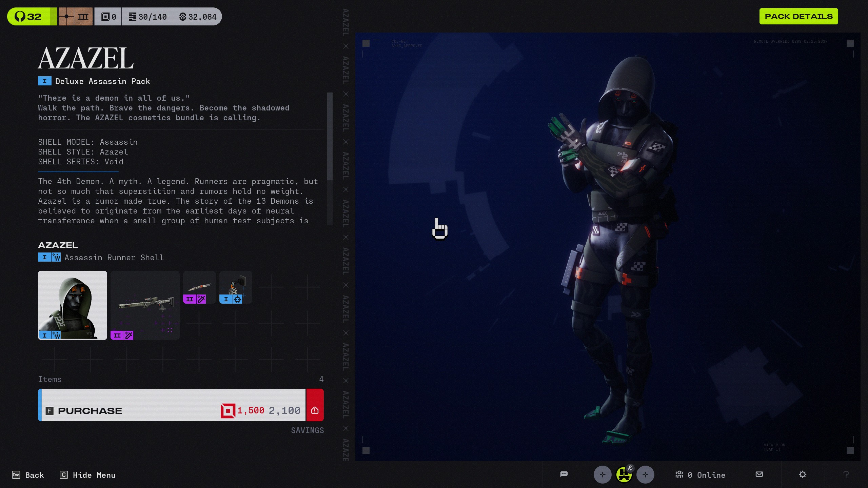This screenshot has height=488, width=868.
Task: Click left add squad member plus
Action: point(603,474)
